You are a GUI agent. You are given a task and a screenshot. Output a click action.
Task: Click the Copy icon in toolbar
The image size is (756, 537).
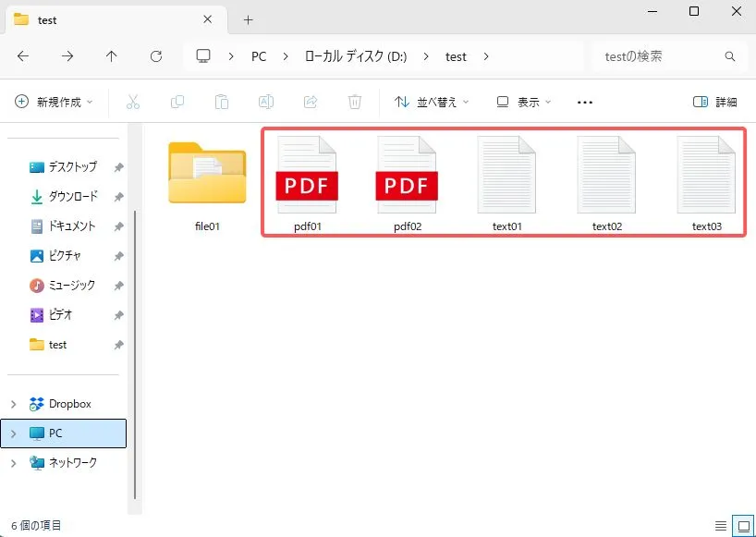177,102
